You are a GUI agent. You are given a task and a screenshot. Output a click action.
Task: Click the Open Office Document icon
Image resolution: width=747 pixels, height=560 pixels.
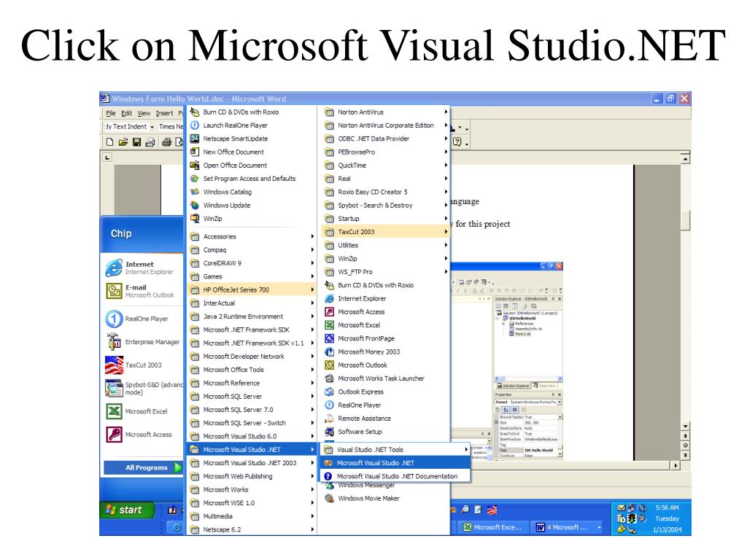pos(194,166)
